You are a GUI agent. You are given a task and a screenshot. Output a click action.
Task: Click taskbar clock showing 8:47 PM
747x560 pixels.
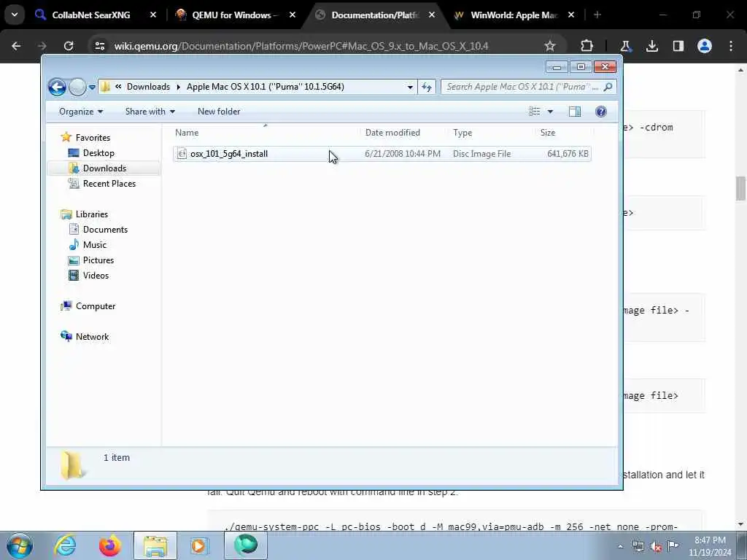click(710, 546)
